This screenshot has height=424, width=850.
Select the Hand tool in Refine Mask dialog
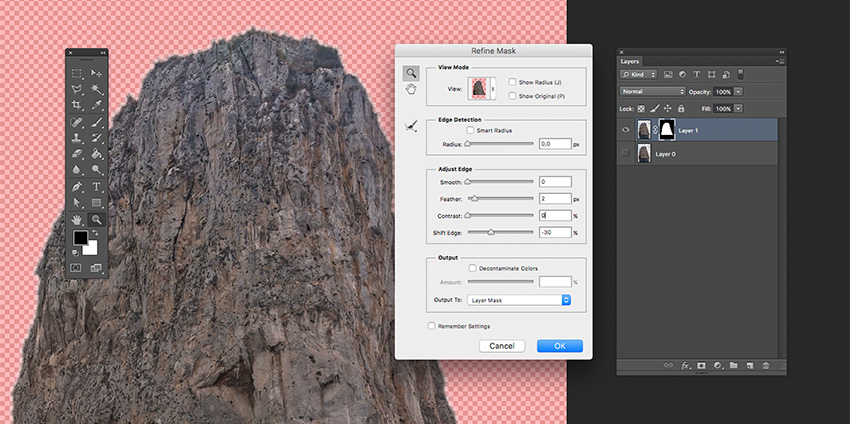pos(410,90)
